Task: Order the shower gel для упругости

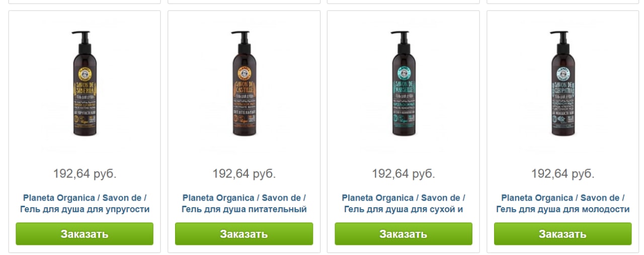Action: (85, 234)
